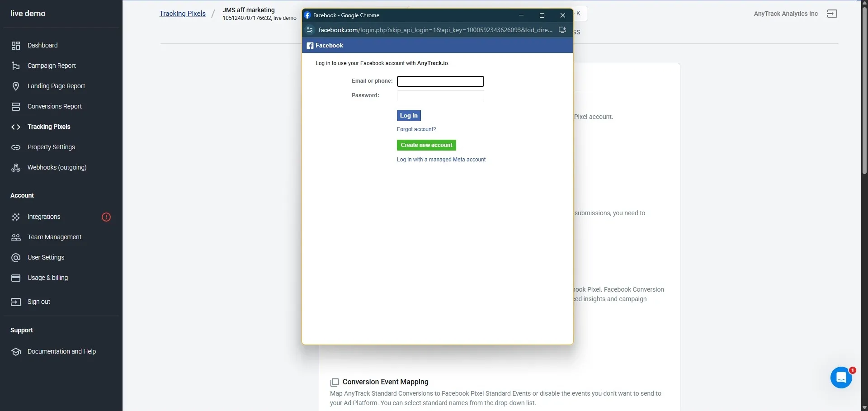This screenshot has height=411, width=868.
Task: Open Webhooks (outgoing) page
Action: pyautogui.click(x=57, y=167)
